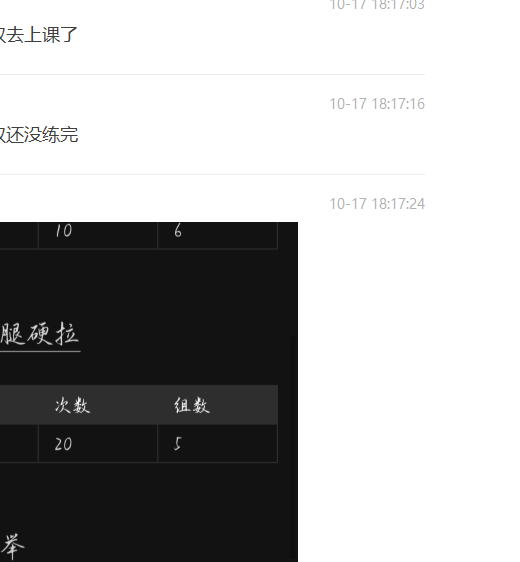Open the workout plan image in chat

(149, 392)
